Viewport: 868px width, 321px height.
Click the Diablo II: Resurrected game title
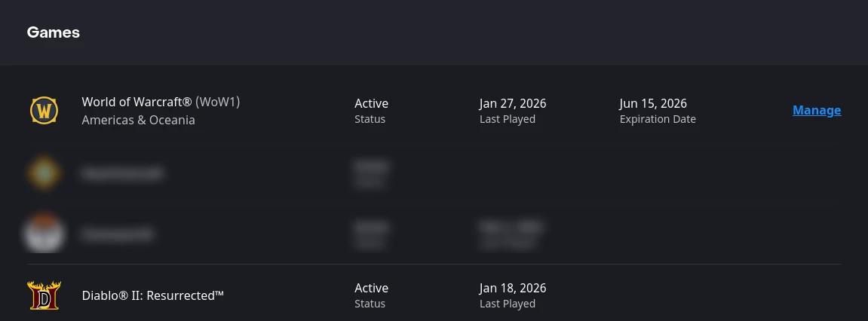coord(153,295)
